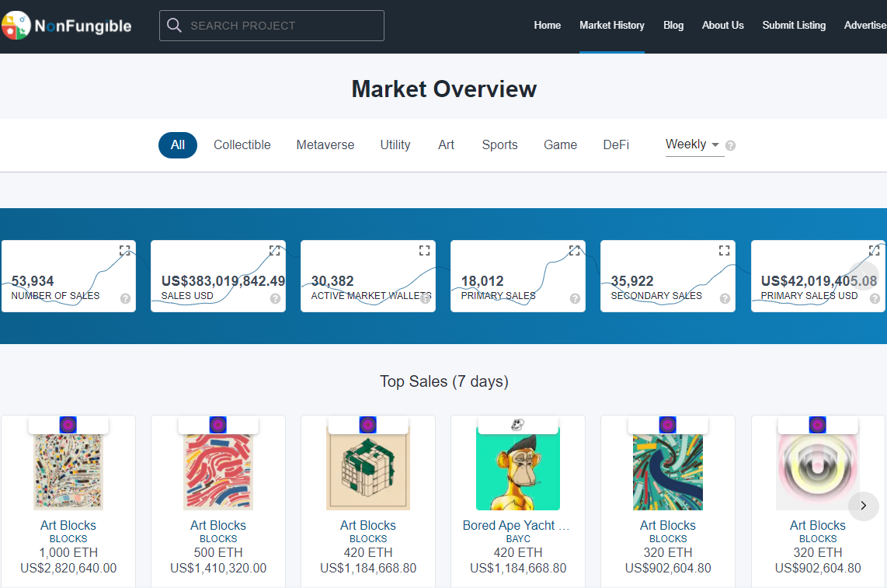Click the NonFungible logo
Screen dimensions: 887x588
67,26
